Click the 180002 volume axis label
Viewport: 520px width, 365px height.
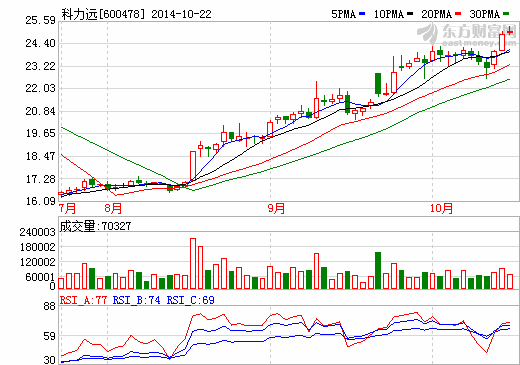(x=37, y=247)
